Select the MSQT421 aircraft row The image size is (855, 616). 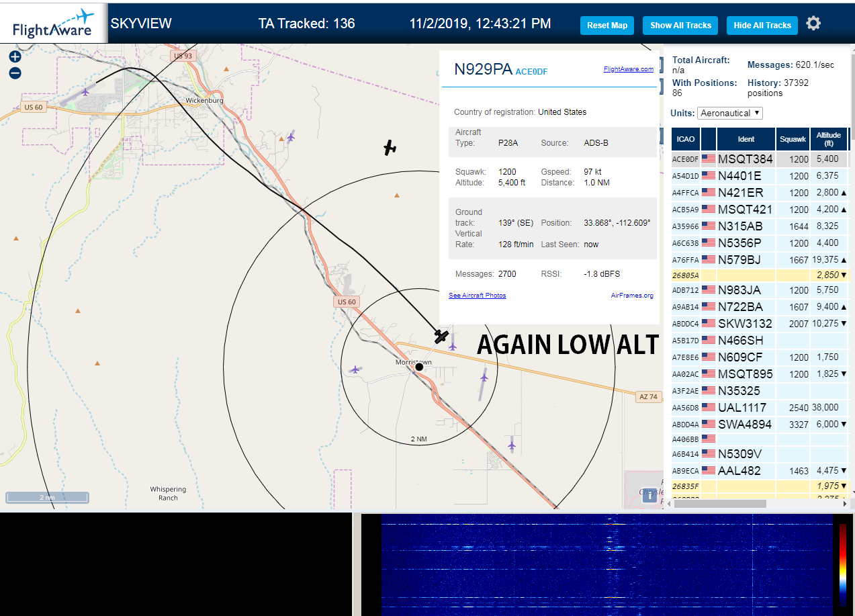tap(760, 210)
